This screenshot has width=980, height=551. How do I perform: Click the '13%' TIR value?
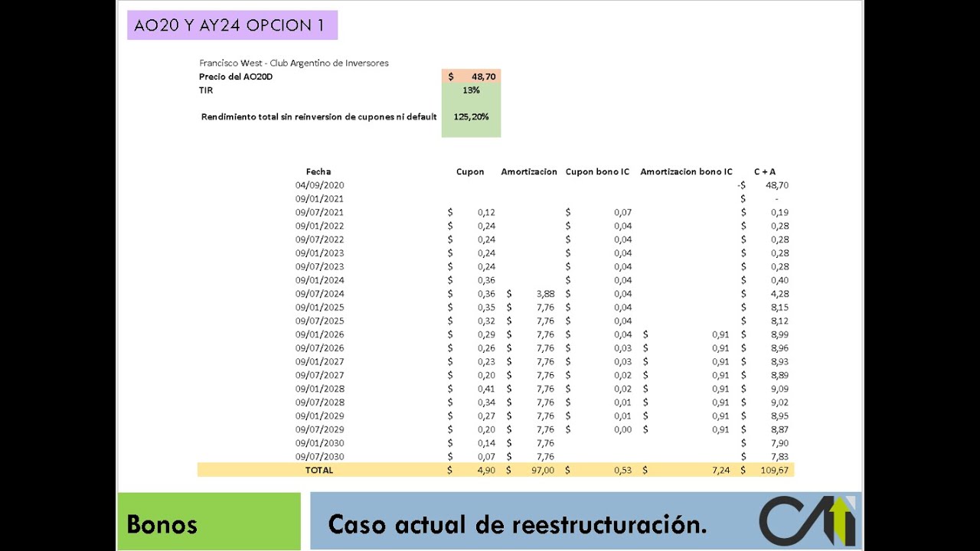[471, 90]
